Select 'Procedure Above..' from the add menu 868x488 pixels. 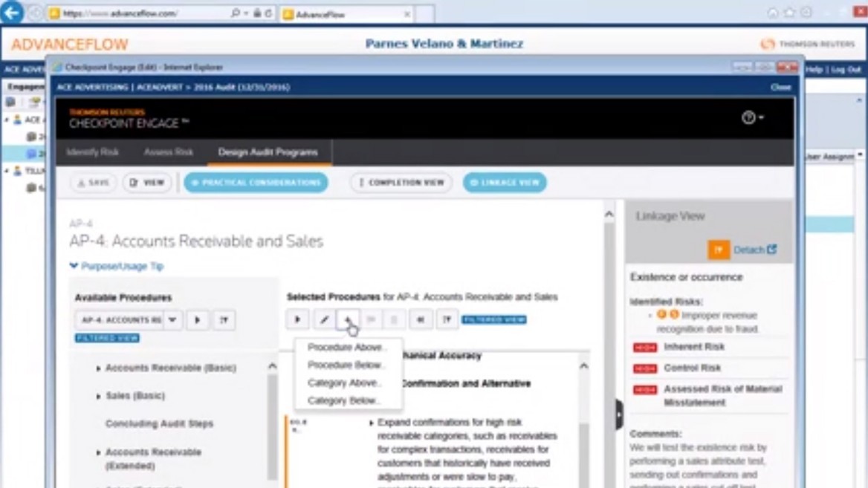click(x=346, y=348)
